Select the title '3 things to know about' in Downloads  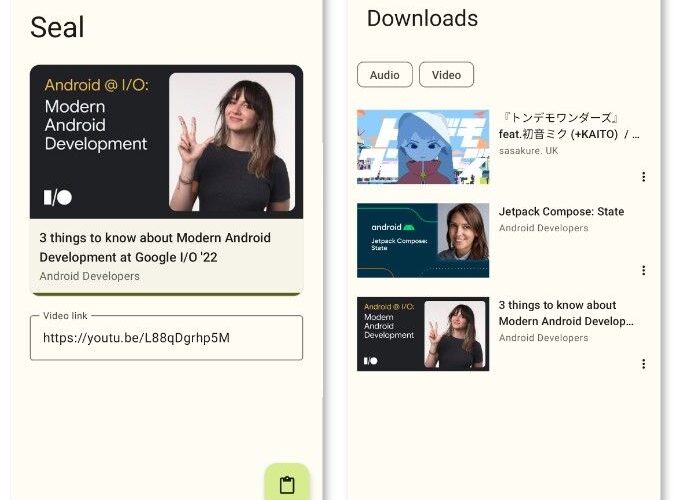point(557,305)
